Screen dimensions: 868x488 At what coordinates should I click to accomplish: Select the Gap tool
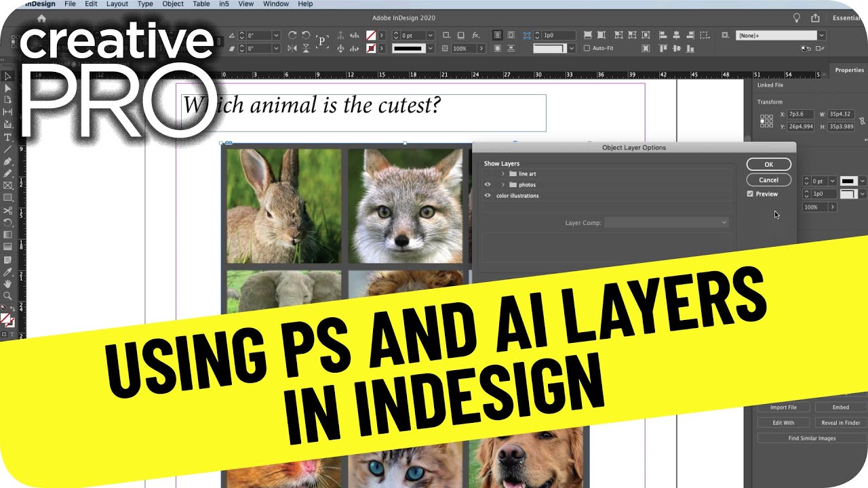click(7, 113)
